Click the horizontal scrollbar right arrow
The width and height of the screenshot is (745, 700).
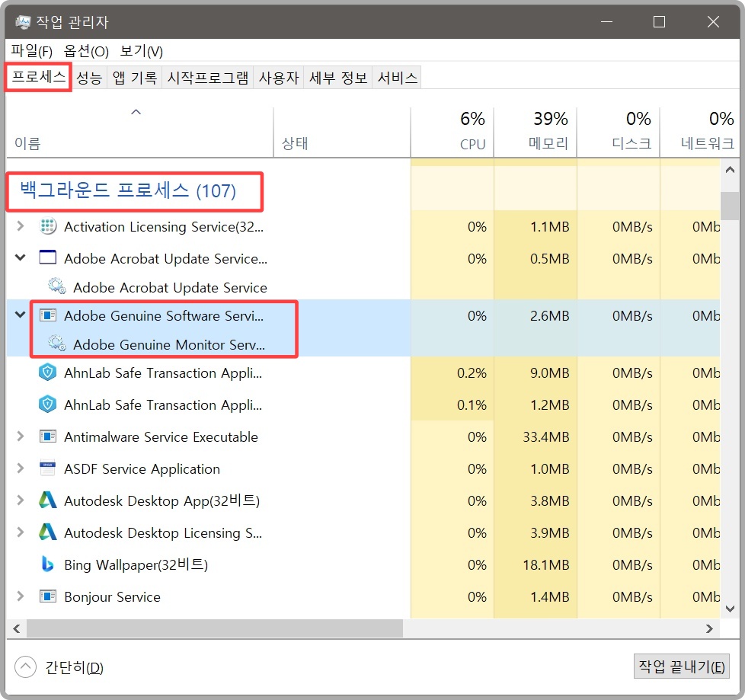pos(709,628)
